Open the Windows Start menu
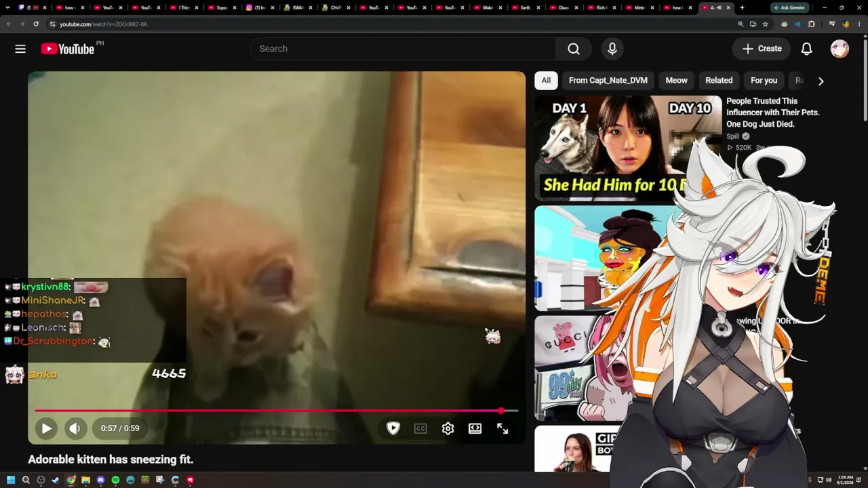868x488 pixels. (11, 480)
